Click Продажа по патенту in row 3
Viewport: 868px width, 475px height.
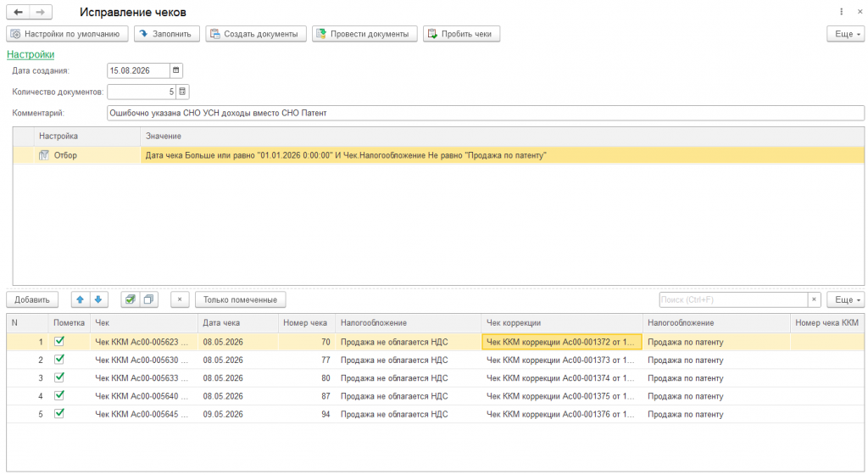[x=716, y=378]
